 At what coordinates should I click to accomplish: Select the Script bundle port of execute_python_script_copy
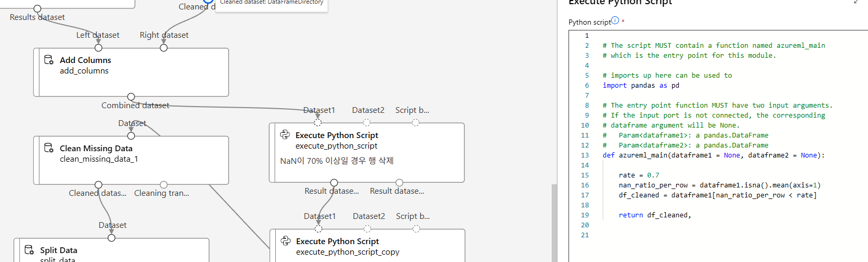(x=416, y=228)
